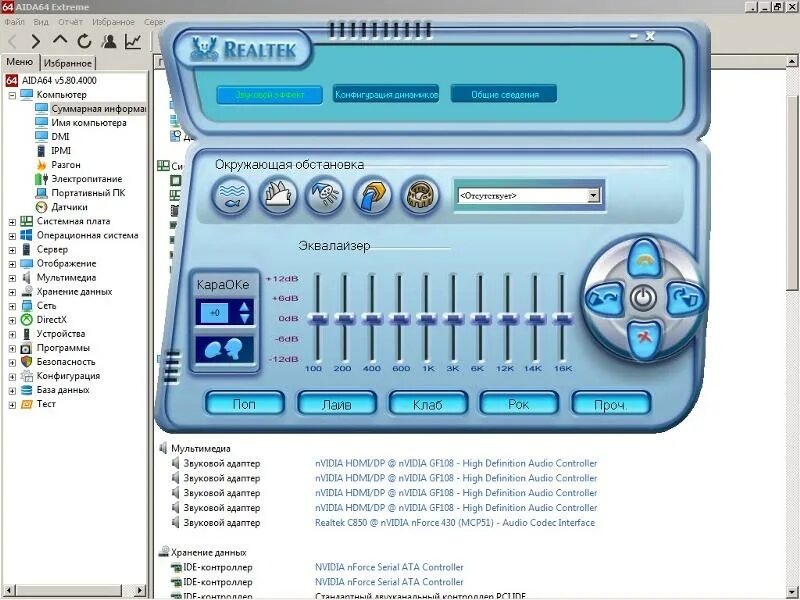Switch to Конфигурация динамиков tab

pos(386,94)
